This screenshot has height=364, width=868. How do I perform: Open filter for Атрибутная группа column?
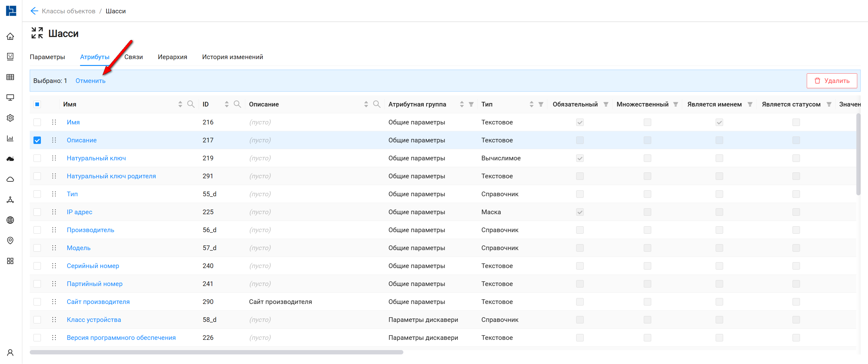tap(471, 104)
